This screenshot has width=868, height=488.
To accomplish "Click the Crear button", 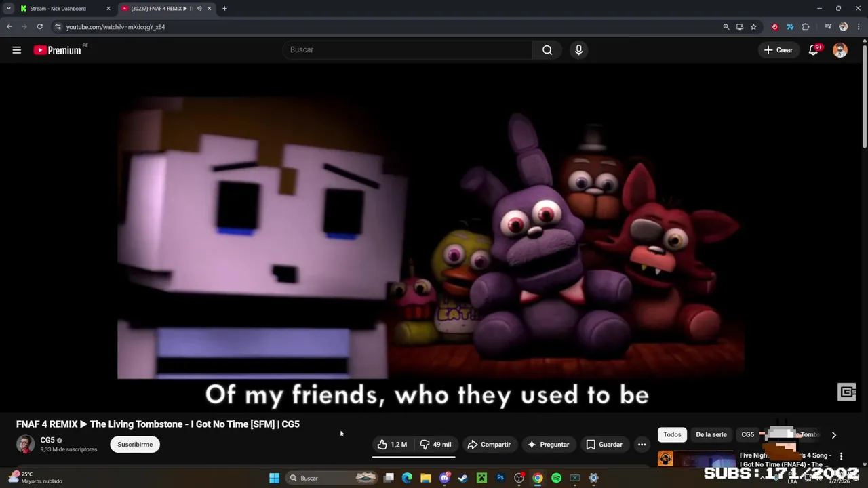I will [x=778, y=49].
